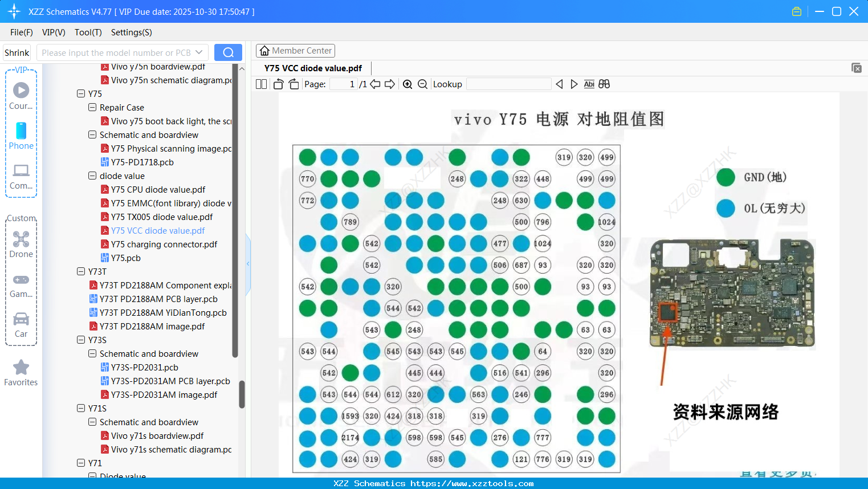Screen dimensions: 868x489
Task: Zoom in on the diode value diagram
Action: click(x=407, y=84)
